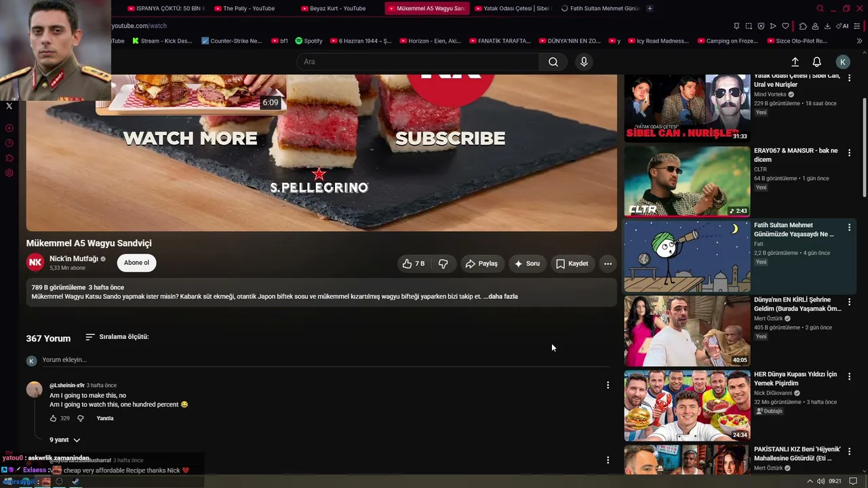Switch to "Yatak Odası Çetesi" tab
The width and height of the screenshot is (868, 488).
[514, 8]
